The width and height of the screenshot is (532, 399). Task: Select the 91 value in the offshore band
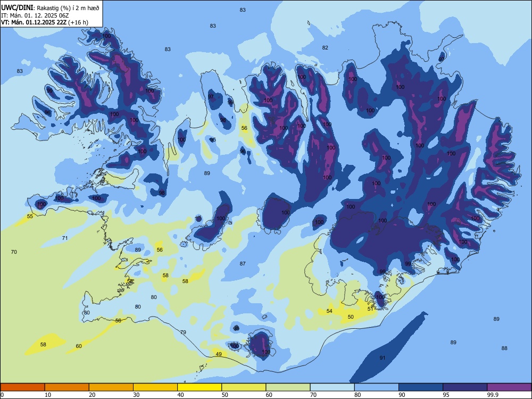(383, 358)
